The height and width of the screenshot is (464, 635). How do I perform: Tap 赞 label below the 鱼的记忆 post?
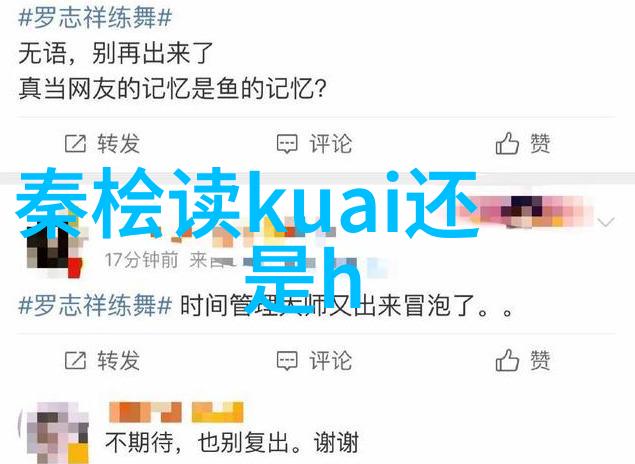[x=540, y=143]
